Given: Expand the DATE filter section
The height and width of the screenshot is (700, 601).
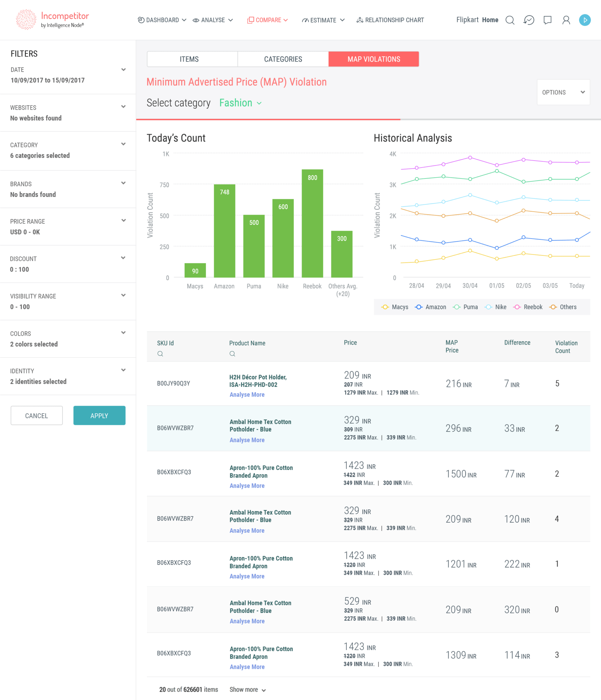Looking at the screenshot, I should (124, 69).
